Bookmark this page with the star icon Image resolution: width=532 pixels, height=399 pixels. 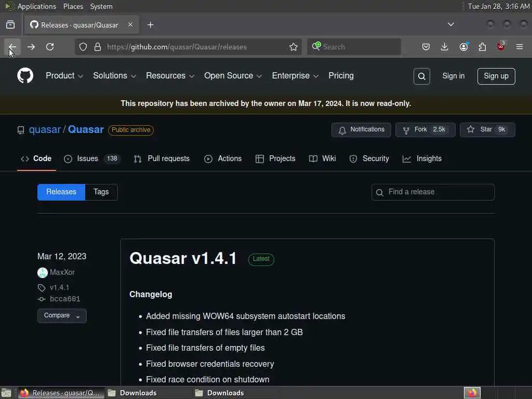(294, 47)
